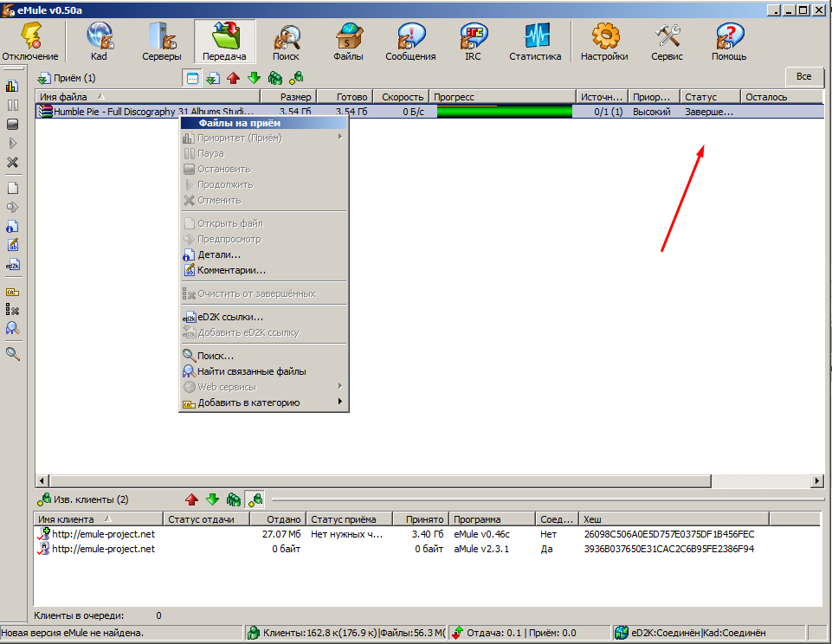
Task: Choose eD2K ссылки... in context menu
Action: point(264,317)
